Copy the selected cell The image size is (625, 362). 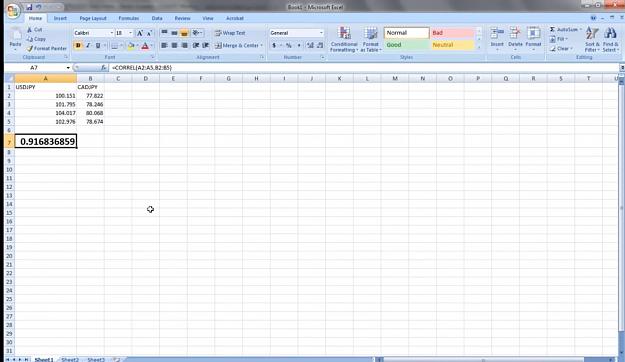point(36,39)
